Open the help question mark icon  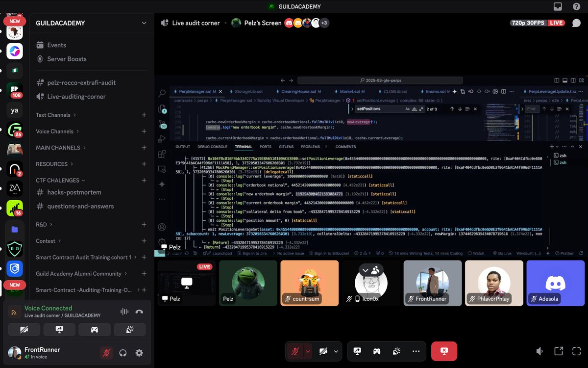[x=576, y=6]
